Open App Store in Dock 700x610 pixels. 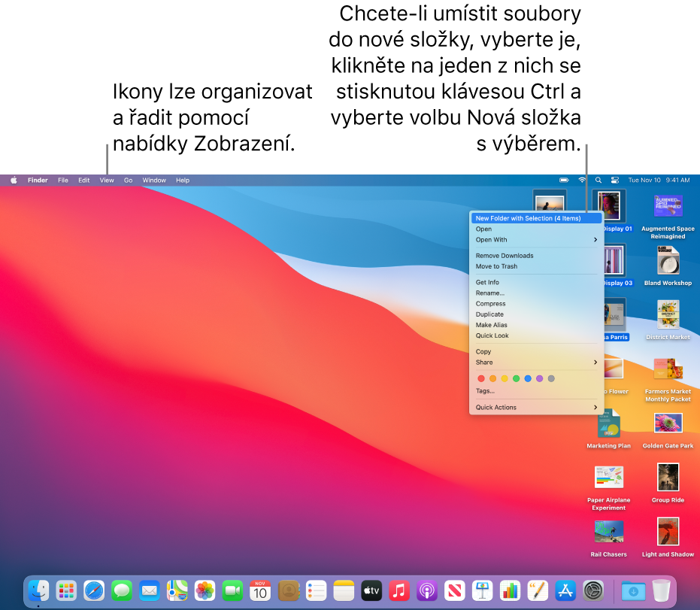coord(565,590)
